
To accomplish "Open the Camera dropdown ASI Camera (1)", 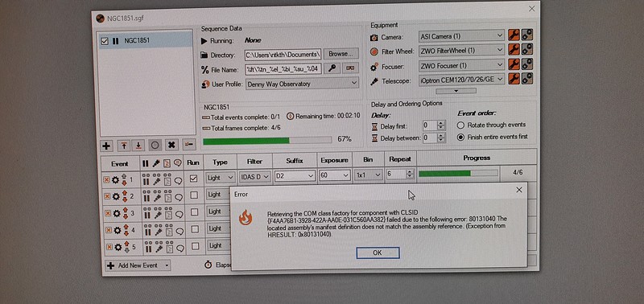I will (461, 36).
